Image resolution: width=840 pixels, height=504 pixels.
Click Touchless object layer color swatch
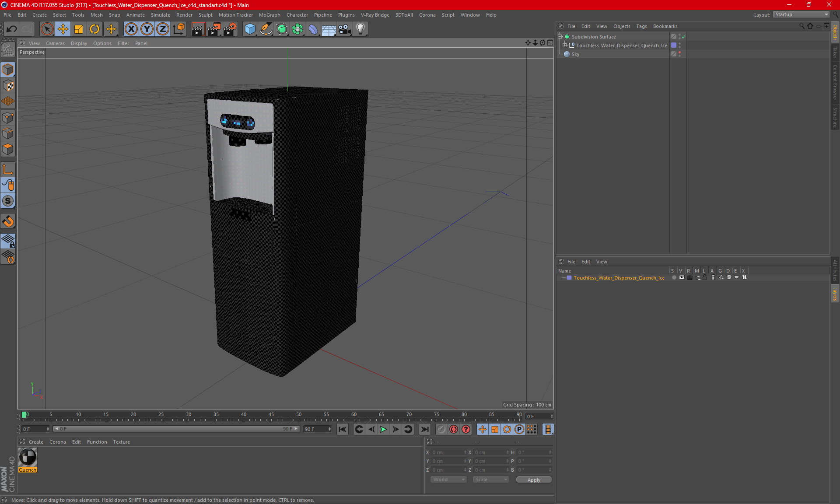(674, 45)
